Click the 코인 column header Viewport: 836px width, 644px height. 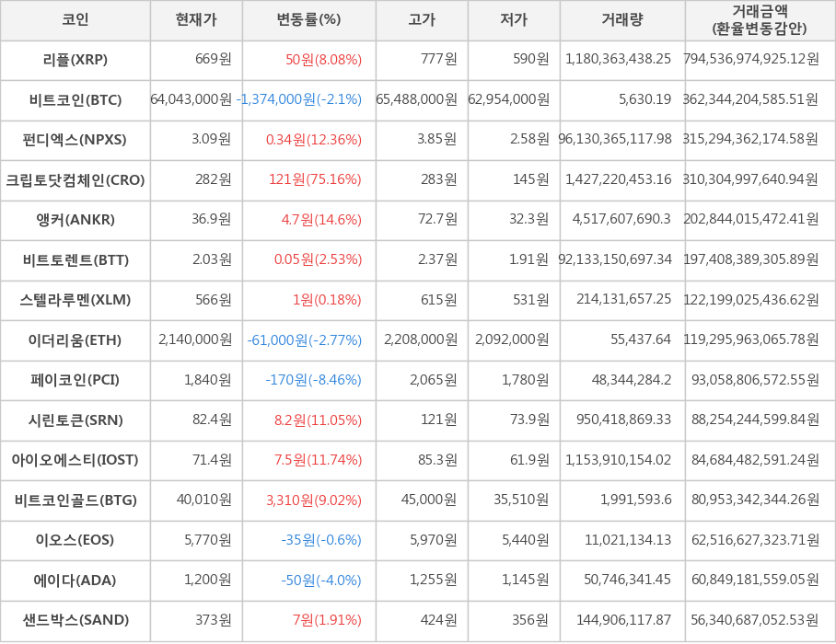pos(75,20)
